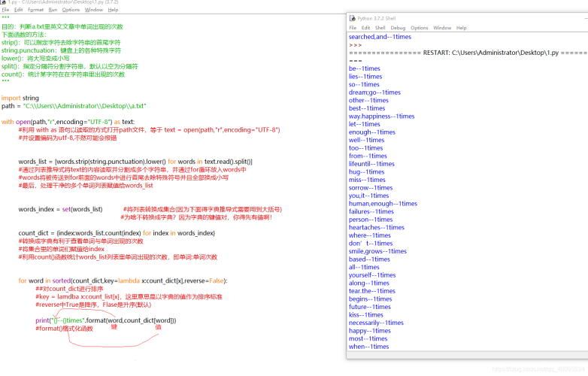Click the '#key = lamdba' comment line
This screenshot has width=588, height=376.
[x=129, y=297]
